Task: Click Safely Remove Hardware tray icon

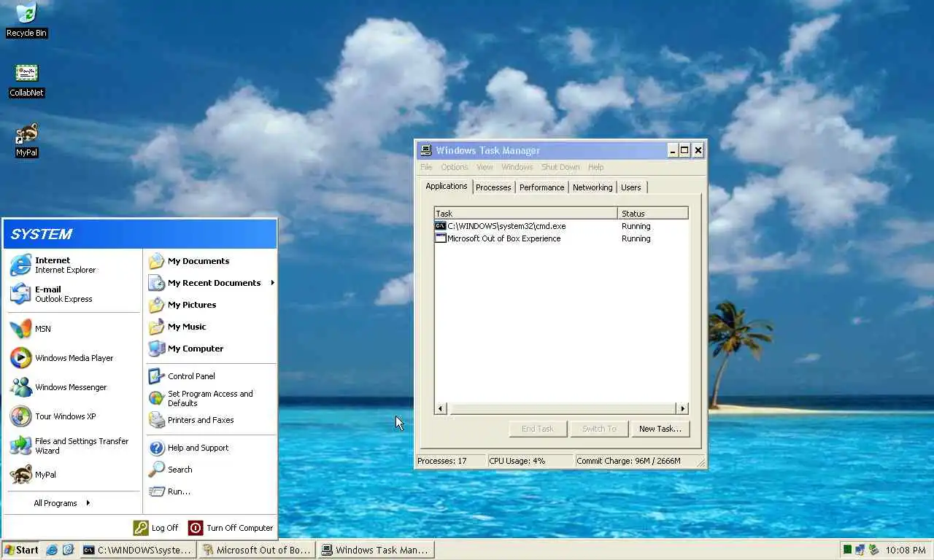Action: click(873, 550)
